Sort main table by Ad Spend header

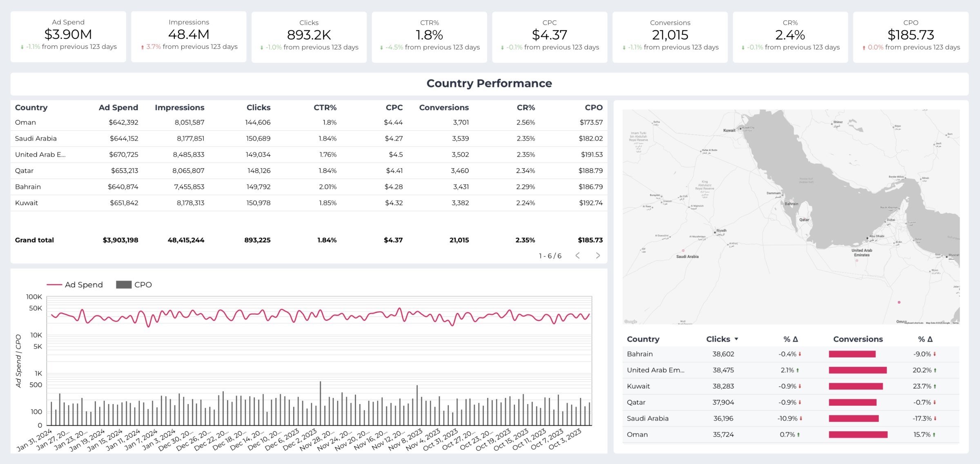point(118,107)
